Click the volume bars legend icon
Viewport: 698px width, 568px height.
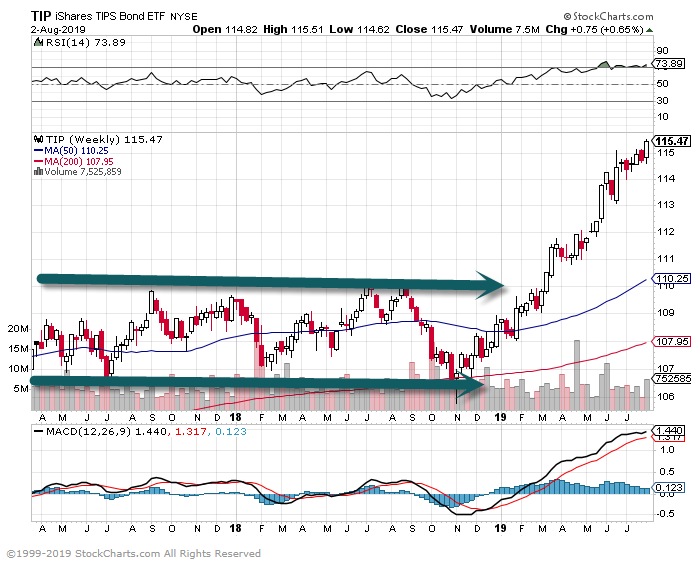[x=38, y=171]
